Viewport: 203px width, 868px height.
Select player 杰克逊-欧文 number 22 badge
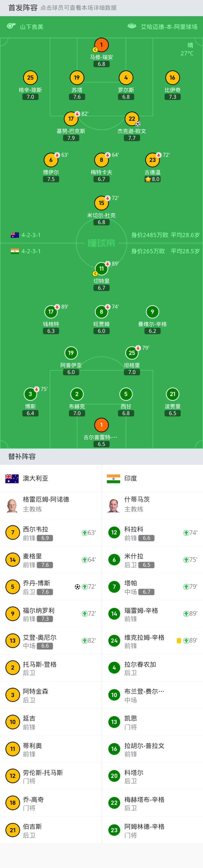[x=132, y=119]
